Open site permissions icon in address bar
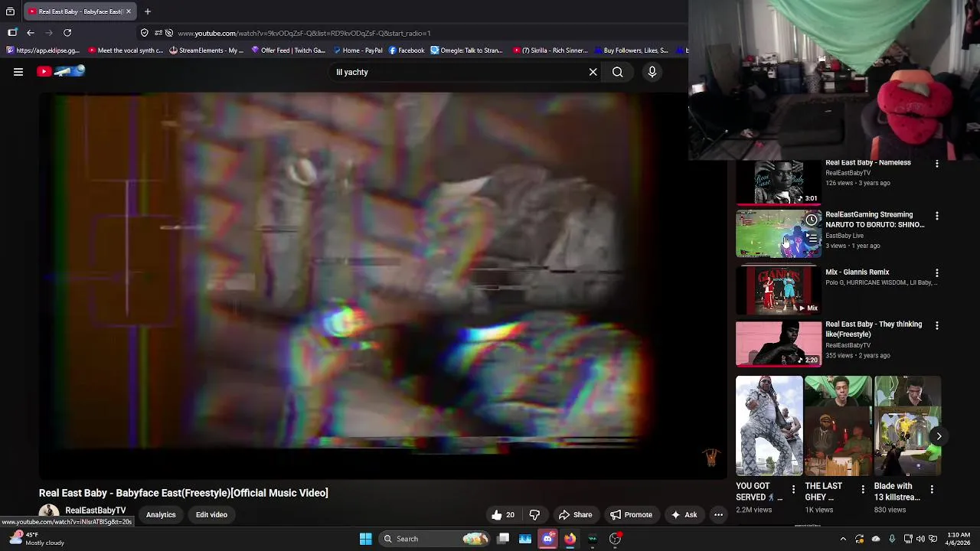This screenshot has height=551, width=980. (158, 33)
